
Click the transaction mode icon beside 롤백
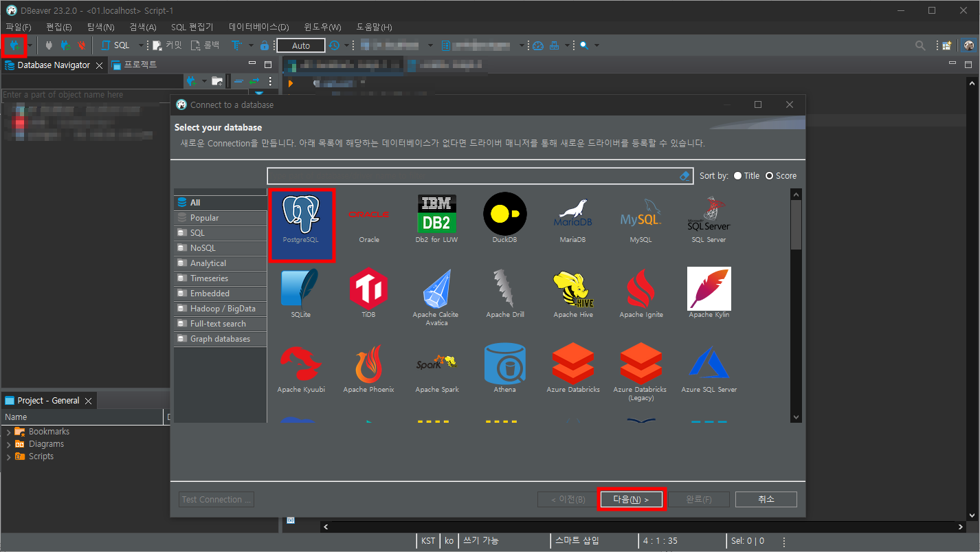236,45
